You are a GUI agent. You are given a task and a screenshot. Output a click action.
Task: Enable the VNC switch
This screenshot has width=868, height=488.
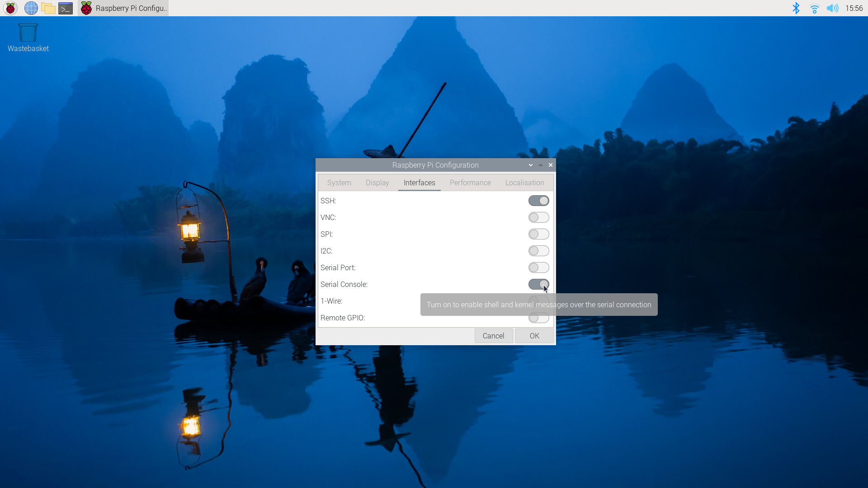[538, 217]
